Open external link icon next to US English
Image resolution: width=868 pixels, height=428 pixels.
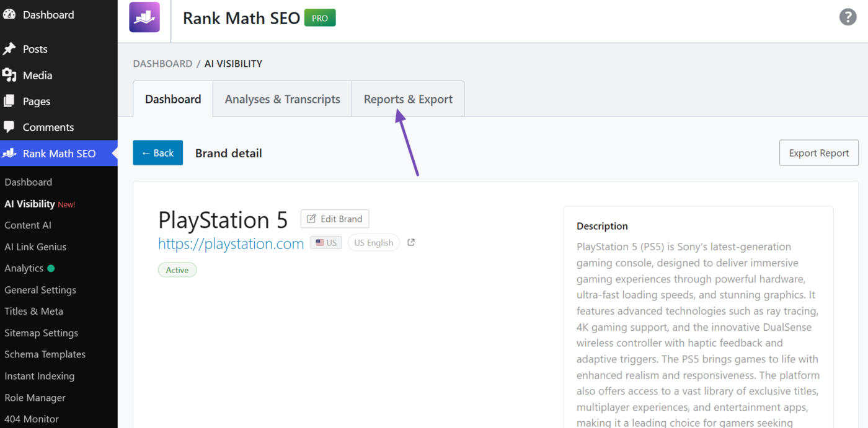[411, 243]
